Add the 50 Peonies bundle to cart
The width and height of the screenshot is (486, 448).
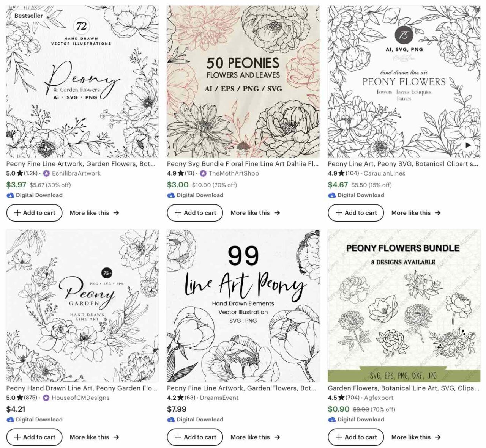[x=195, y=213]
